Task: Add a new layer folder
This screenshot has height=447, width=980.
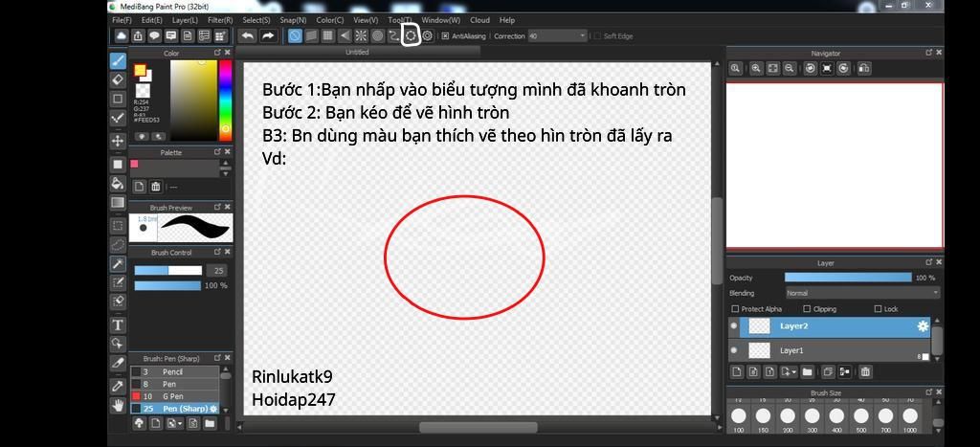Action: (x=808, y=372)
